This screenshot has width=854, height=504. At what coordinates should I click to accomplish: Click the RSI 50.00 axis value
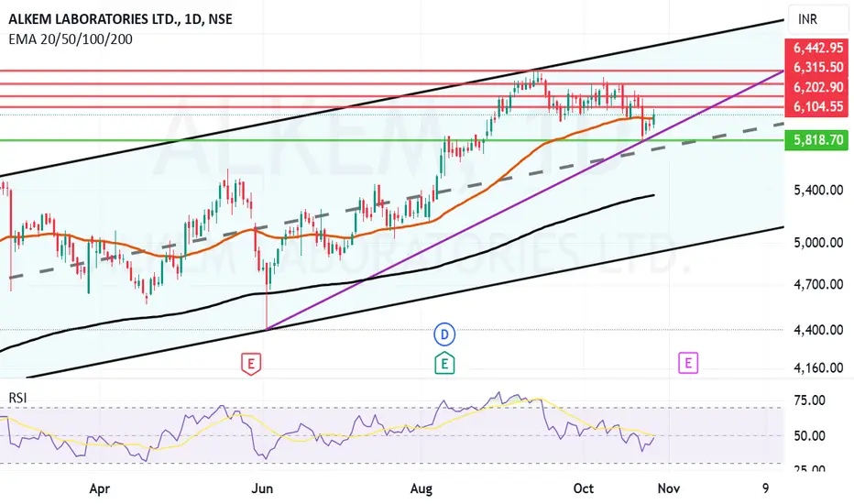[810, 436]
